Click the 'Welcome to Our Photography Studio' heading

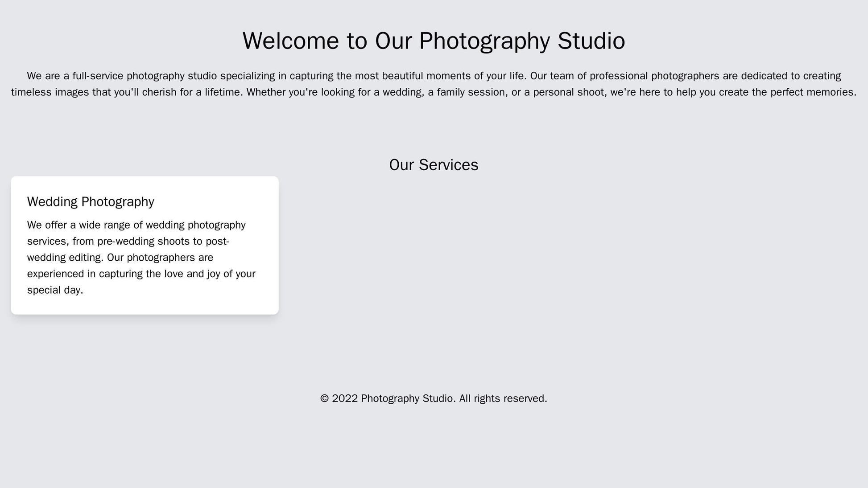[434, 41]
